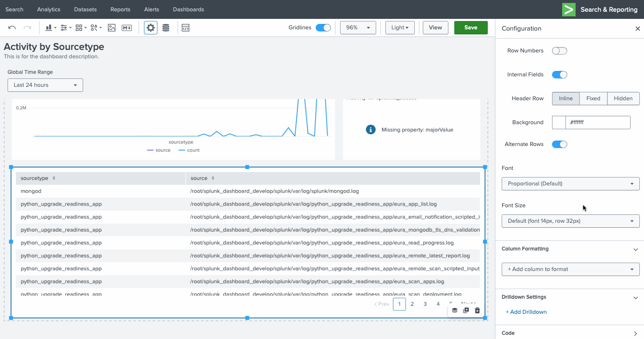This screenshot has width=644, height=339.
Task: Go to page 2 of the table
Action: tap(412, 304)
